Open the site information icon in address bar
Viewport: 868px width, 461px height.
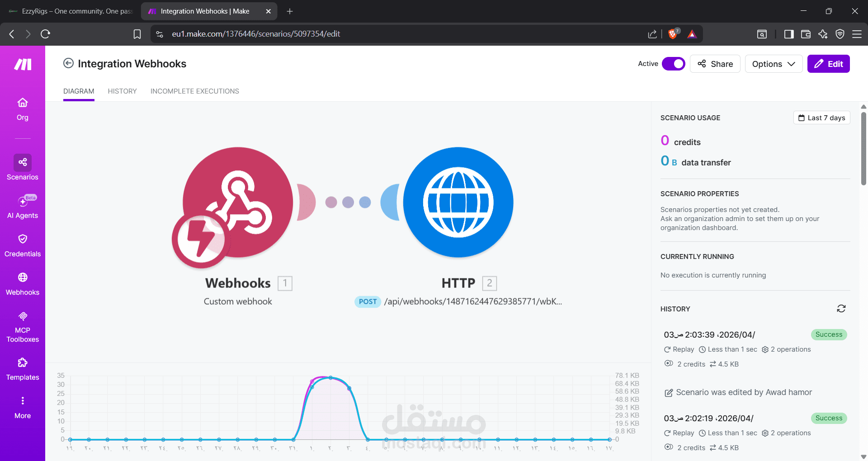[x=160, y=34]
